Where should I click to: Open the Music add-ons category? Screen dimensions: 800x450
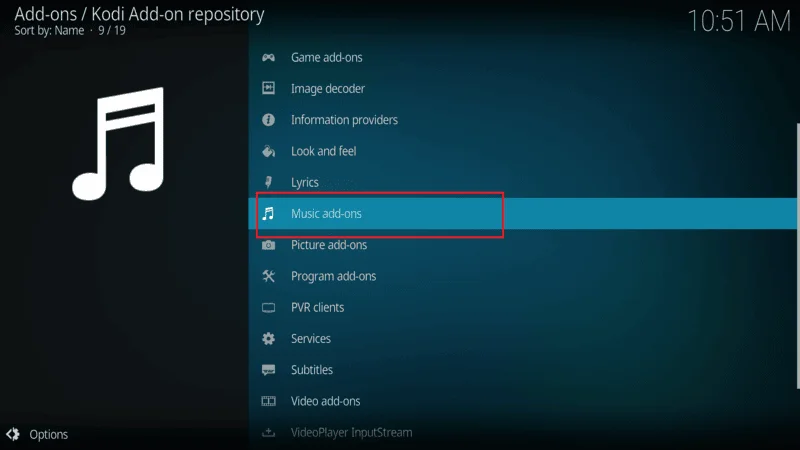pyautogui.click(x=522, y=213)
